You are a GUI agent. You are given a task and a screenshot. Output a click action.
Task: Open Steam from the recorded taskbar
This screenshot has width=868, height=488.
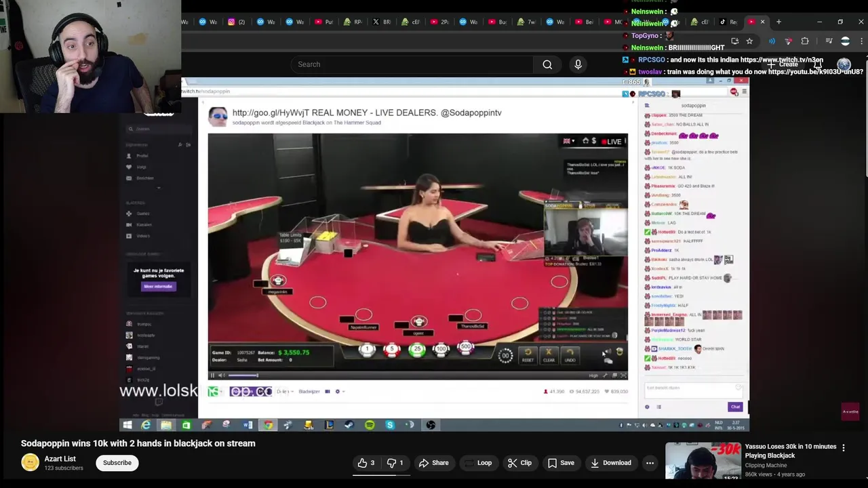tap(349, 425)
